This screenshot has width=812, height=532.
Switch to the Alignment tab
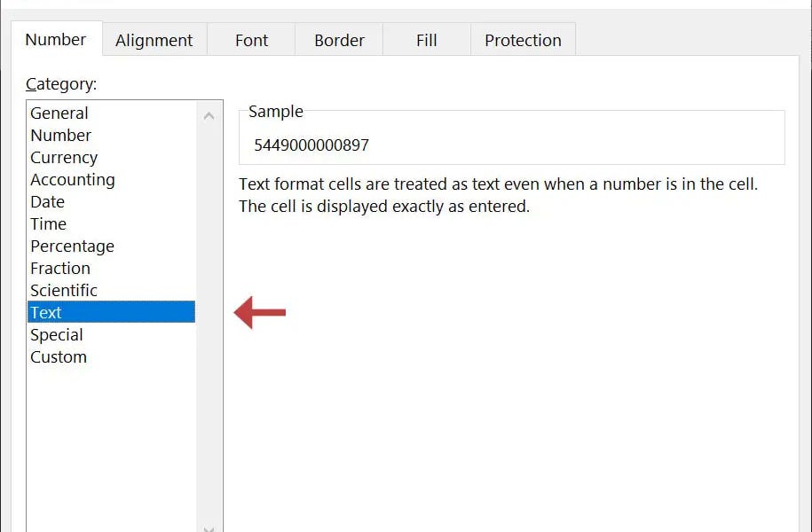click(154, 40)
